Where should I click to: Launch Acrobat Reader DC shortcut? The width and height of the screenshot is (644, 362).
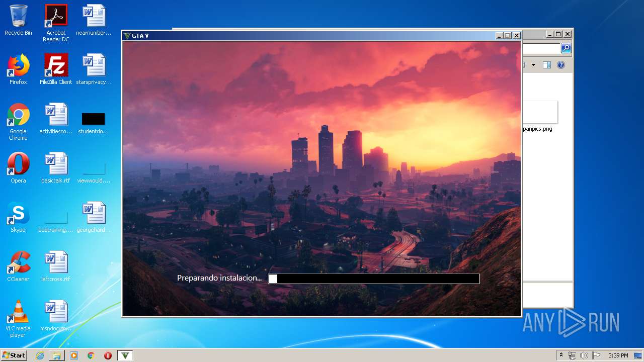click(56, 23)
